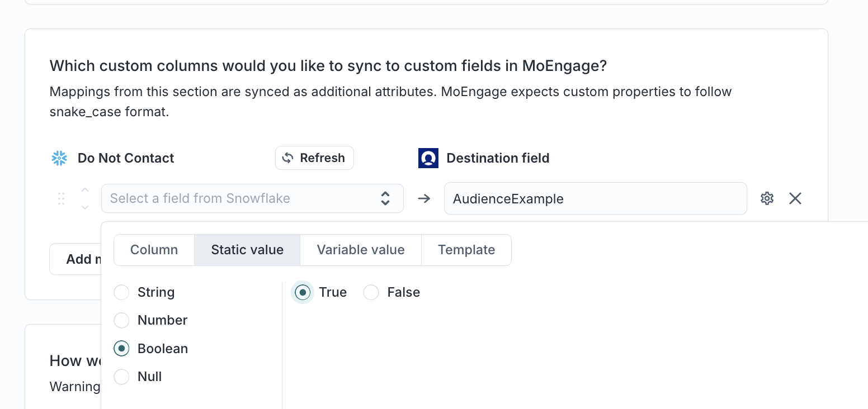Click the AudienceExample destination field input
Screen dimensions: 868x409
[596, 198]
